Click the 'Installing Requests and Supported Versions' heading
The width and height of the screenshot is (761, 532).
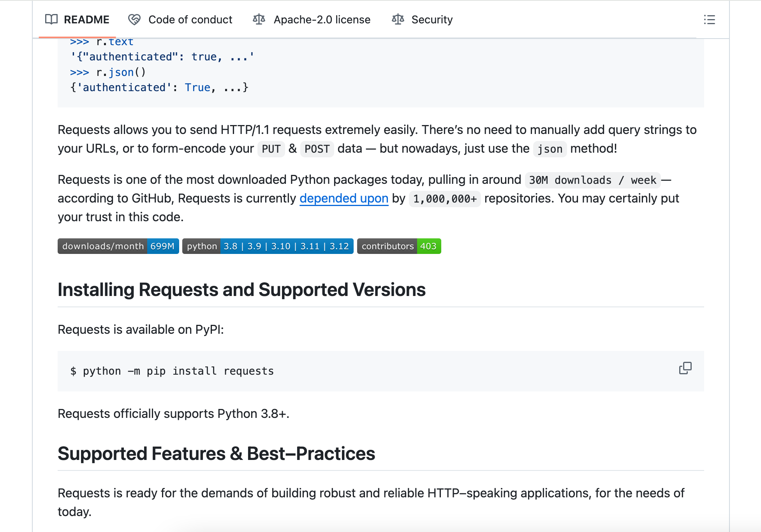click(241, 290)
